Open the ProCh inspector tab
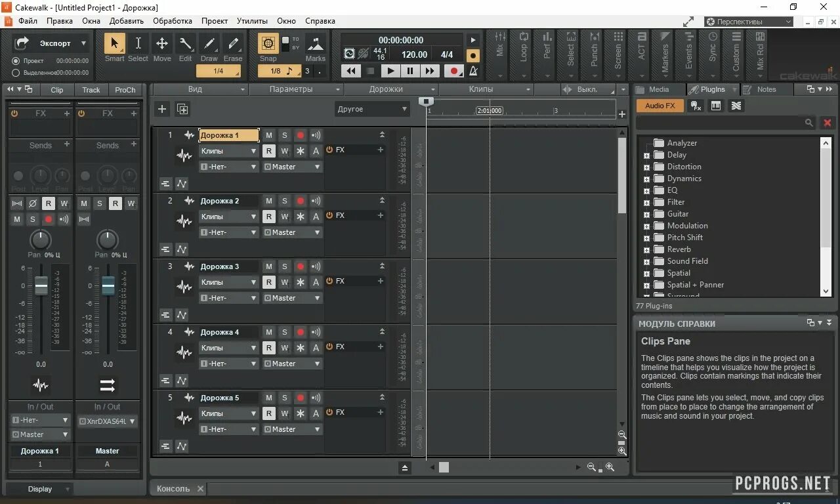The width and height of the screenshot is (840, 504). tap(125, 90)
